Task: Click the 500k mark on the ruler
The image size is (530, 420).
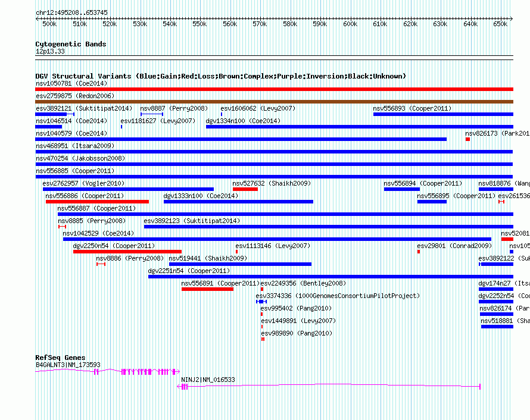Action: tap(49, 24)
